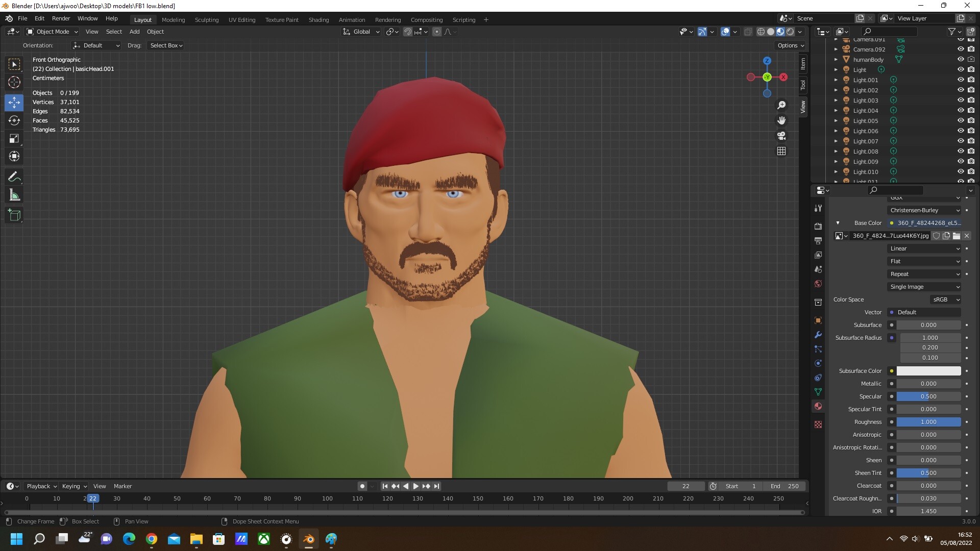Change the Repeat extrapolation dropdown
980x551 pixels.
(924, 274)
